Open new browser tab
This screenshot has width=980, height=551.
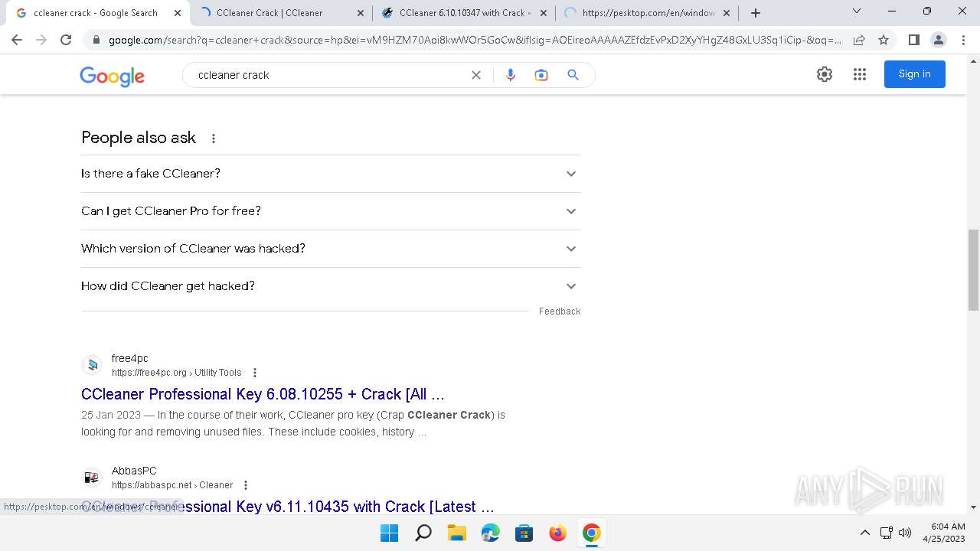[x=756, y=13]
